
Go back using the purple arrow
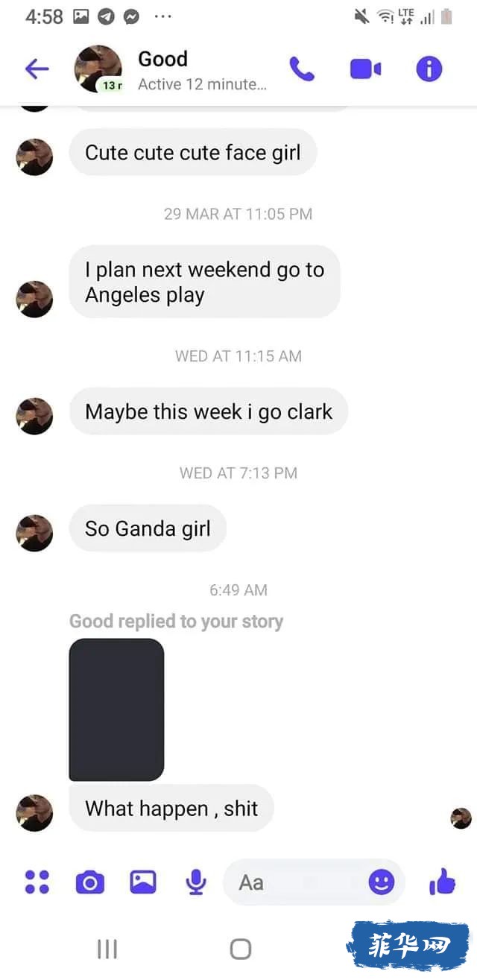point(37,69)
